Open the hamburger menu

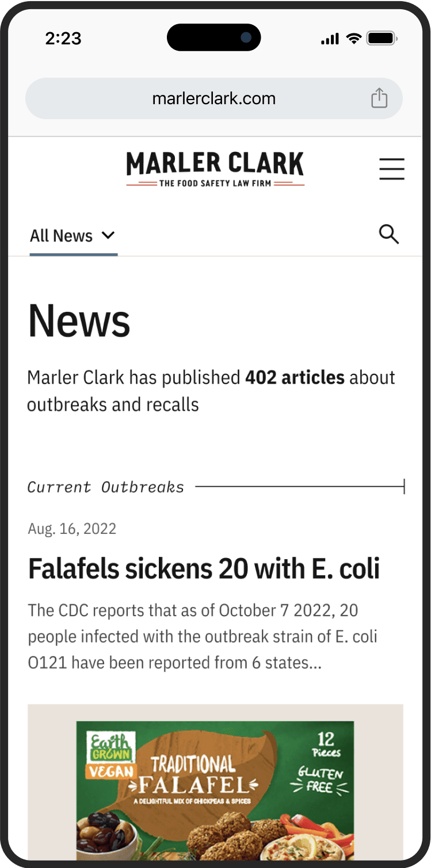(x=392, y=169)
